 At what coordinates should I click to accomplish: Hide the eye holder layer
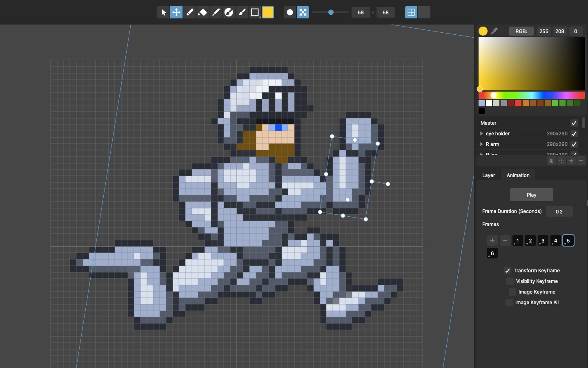(574, 133)
